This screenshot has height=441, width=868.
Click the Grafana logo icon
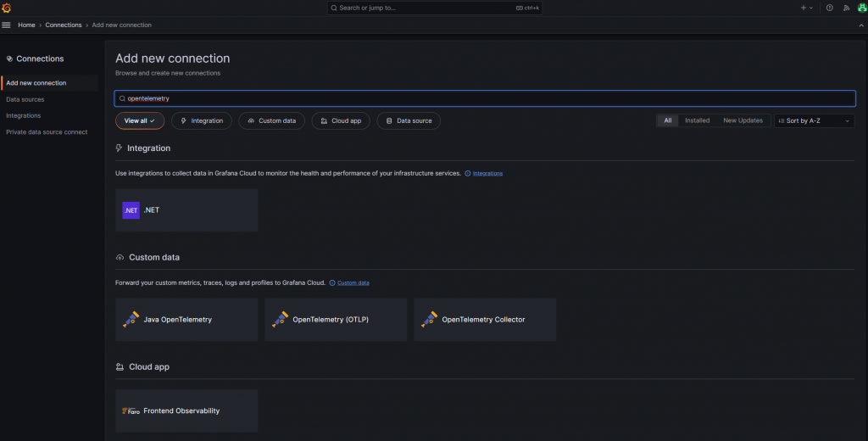point(6,8)
